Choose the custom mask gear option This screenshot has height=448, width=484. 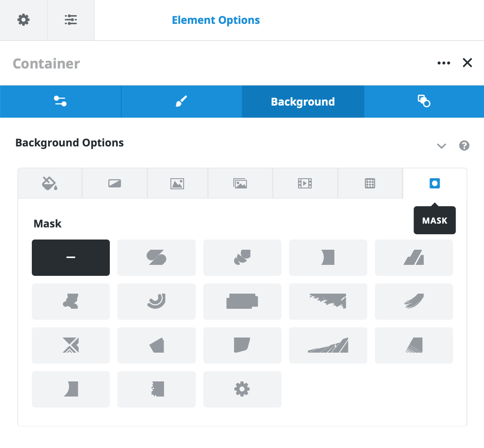click(242, 389)
